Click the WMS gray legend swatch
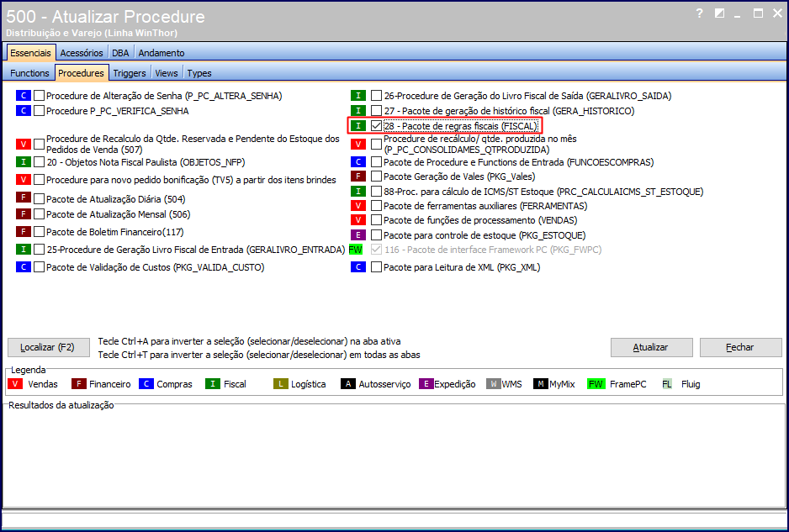Screen dimensions: 789x532 (x=494, y=384)
